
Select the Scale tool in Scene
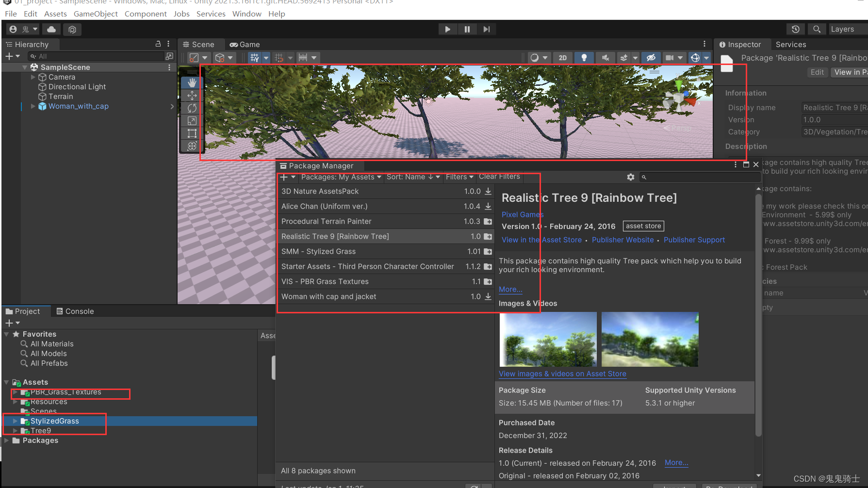coord(192,121)
